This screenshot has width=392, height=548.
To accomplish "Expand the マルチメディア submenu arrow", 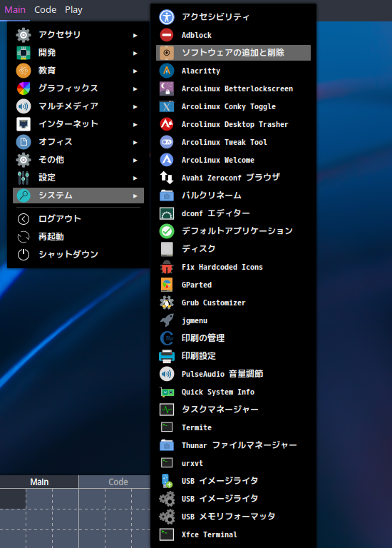I will (135, 106).
